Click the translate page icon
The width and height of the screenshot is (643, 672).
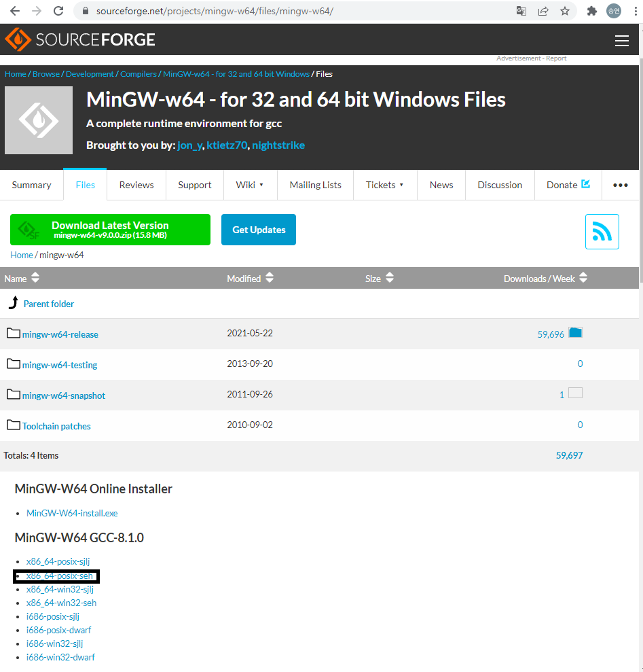pos(521,11)
